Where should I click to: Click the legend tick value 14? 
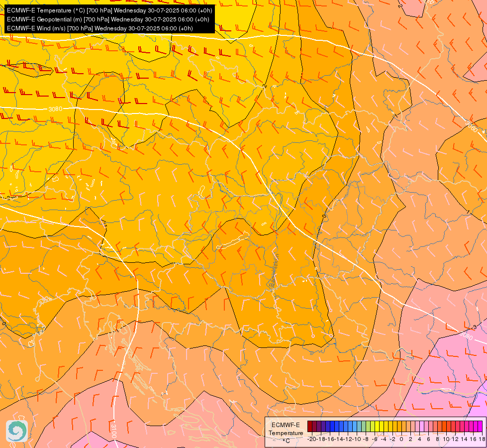(x=464, y=439)
